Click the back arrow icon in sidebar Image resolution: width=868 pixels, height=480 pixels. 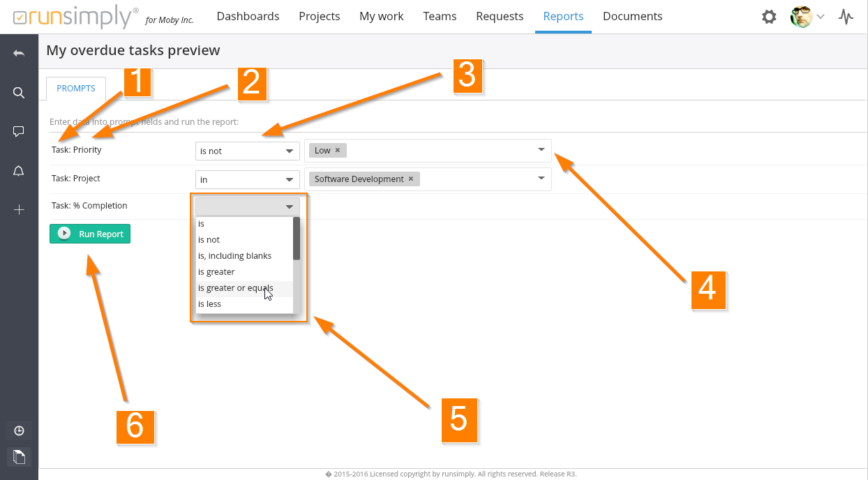point(19,54)
